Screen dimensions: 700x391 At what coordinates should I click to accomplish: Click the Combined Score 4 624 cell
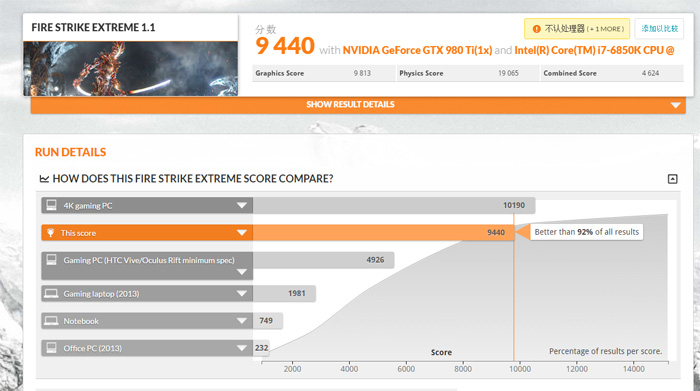coord(612,73)
